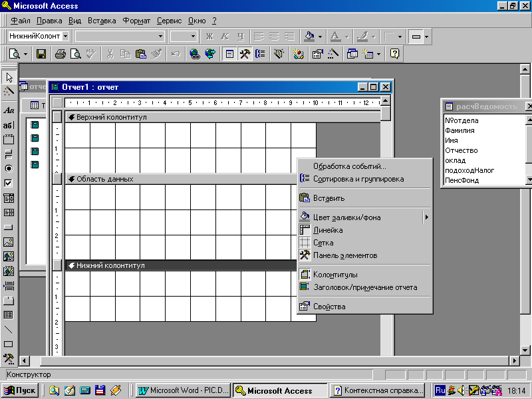The height and width of the screenshot is (399, 532).
Task: Expand Цвет заливки/фона submenu
Action: (x=365, y=217)
